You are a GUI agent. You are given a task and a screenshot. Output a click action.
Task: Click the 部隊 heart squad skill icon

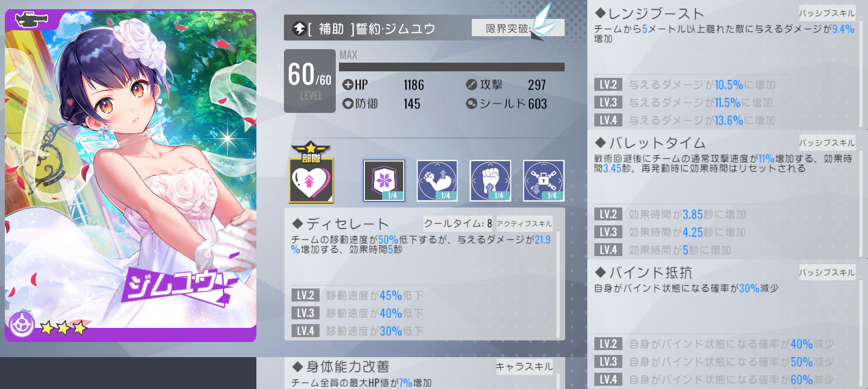(311, 173)
